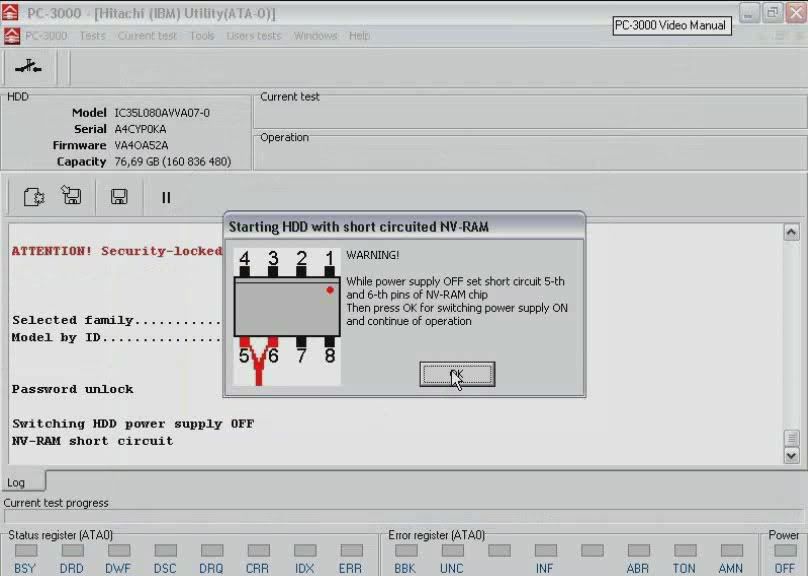808x576 pixels.
Task: Click the PC-3000 application icon in title bar
Action: (10, 12)
